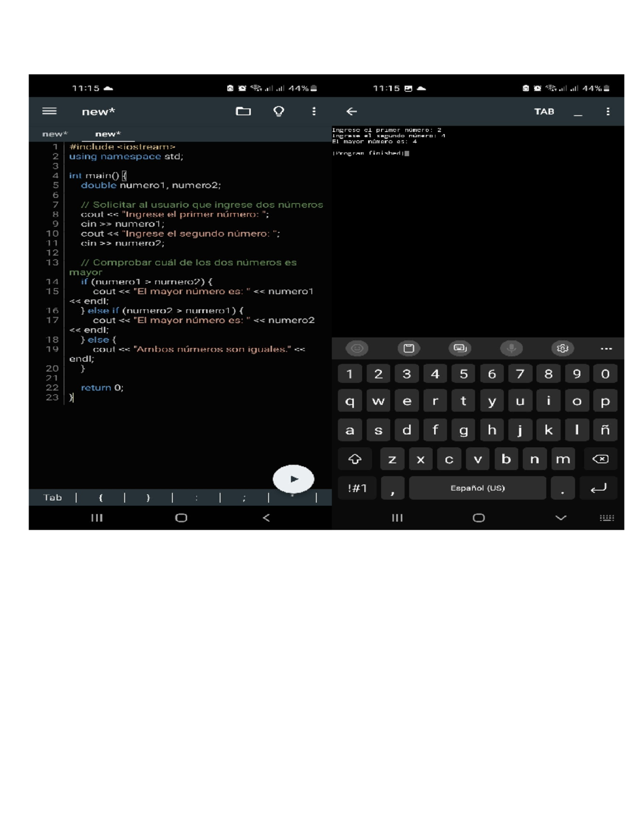Open the terminal's three-dot options menu

coord(608,111)
